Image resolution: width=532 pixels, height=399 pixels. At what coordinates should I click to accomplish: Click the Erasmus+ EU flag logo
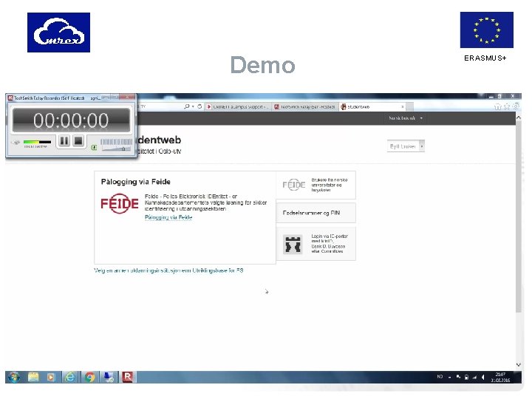pos(486,30)
